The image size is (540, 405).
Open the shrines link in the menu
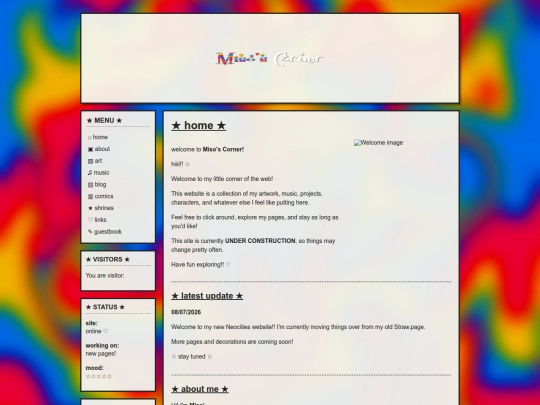(x=101, y=208)
